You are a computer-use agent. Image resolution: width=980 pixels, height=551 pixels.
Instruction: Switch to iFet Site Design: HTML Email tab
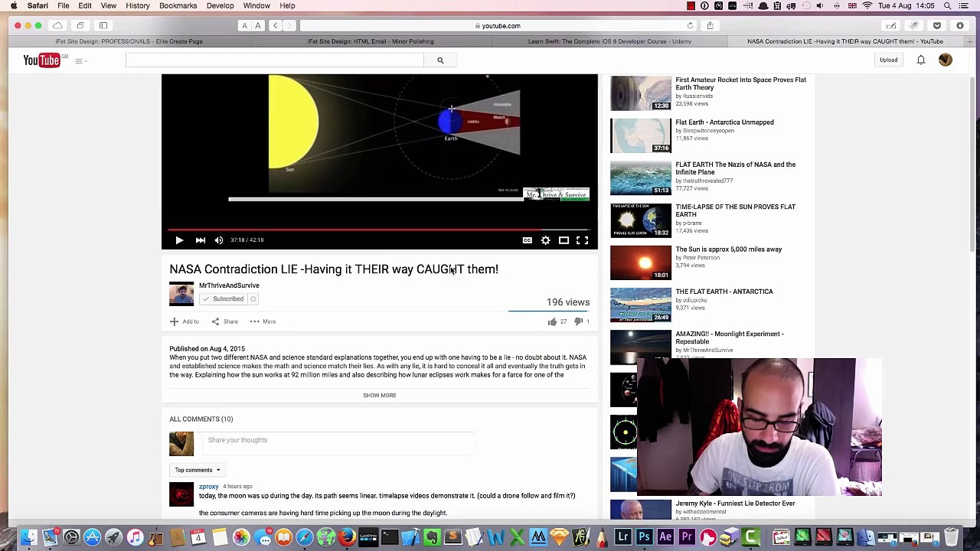(x=371, y=41)
